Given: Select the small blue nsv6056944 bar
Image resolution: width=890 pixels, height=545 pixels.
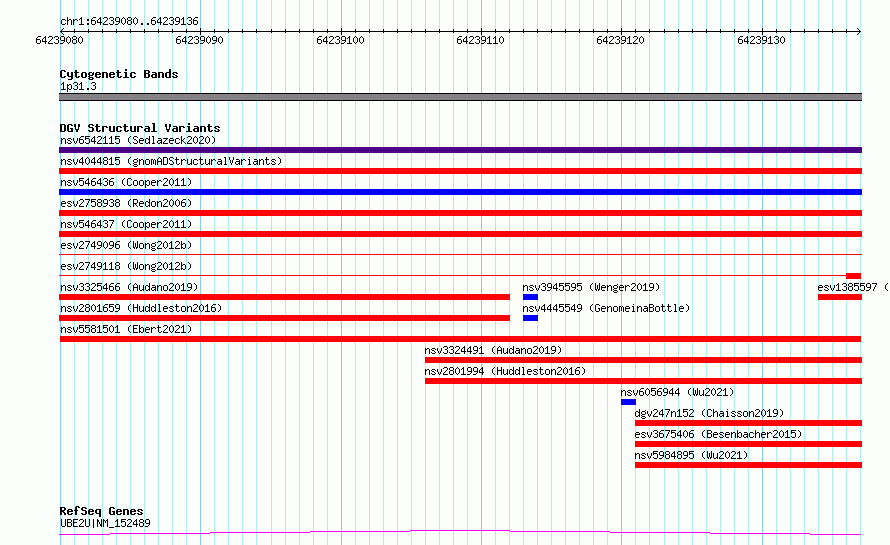Looking at the screenshot, I should (x=628, y=402).
